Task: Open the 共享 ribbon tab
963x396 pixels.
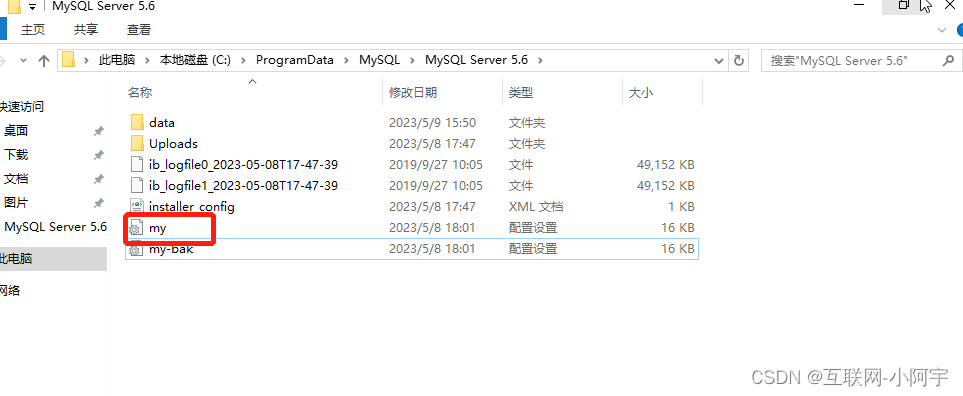Action: (x=86, y=29)
